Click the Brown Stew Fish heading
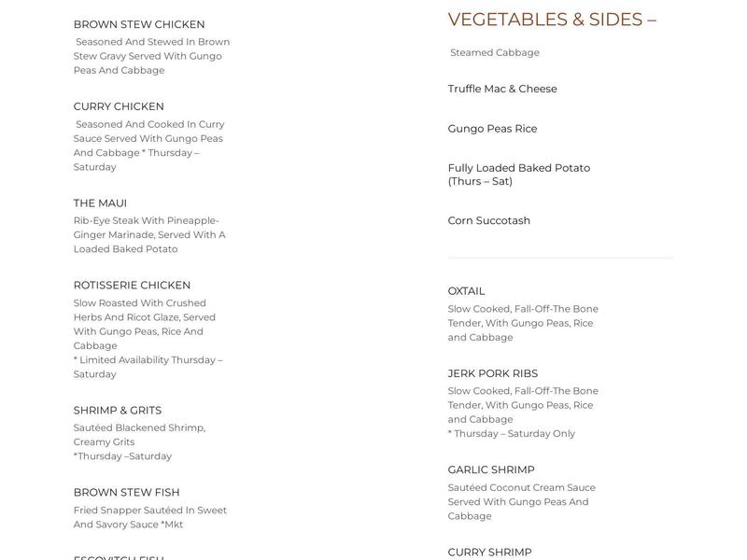 click(x=126, y=493)
